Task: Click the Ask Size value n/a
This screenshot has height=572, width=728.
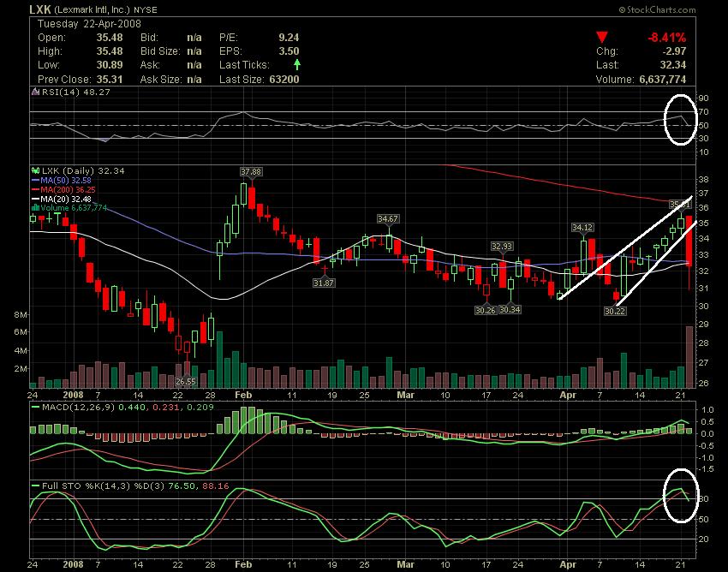Action: pos(194,80)
